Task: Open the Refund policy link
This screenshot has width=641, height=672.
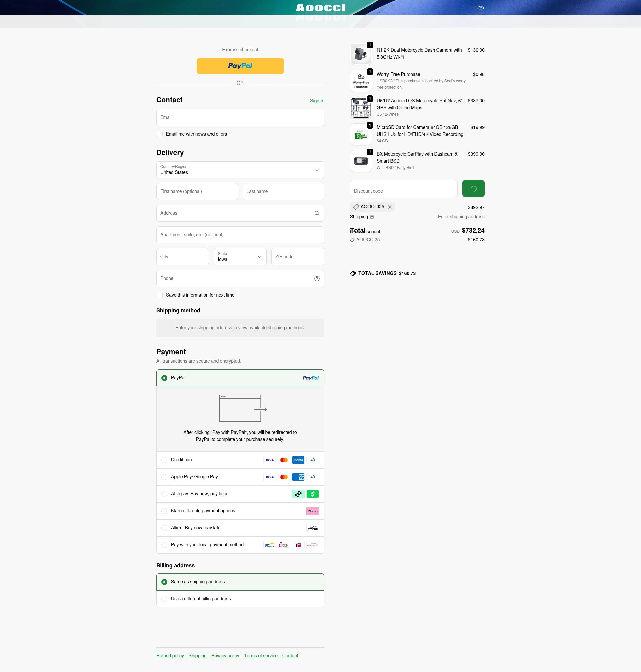Action: [170, 656]
